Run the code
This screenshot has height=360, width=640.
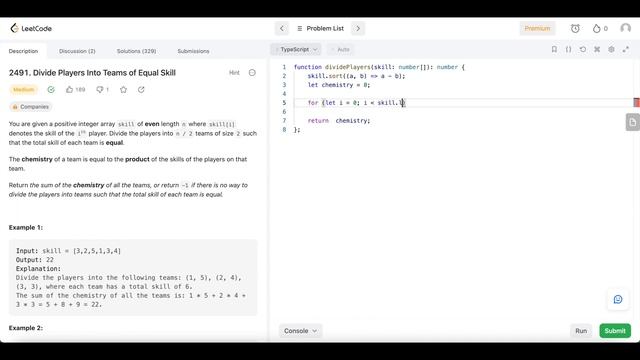click(581, 331)
